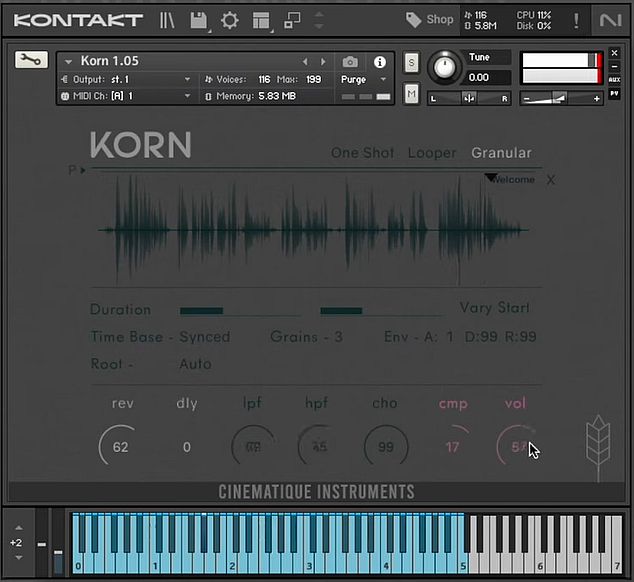Click the P play arrow marker

pos(77,170)
